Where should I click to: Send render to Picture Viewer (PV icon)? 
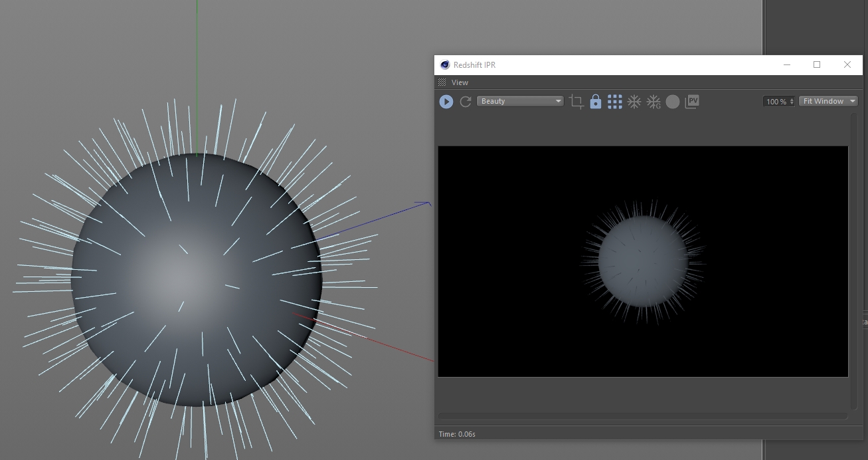[692, 102]
